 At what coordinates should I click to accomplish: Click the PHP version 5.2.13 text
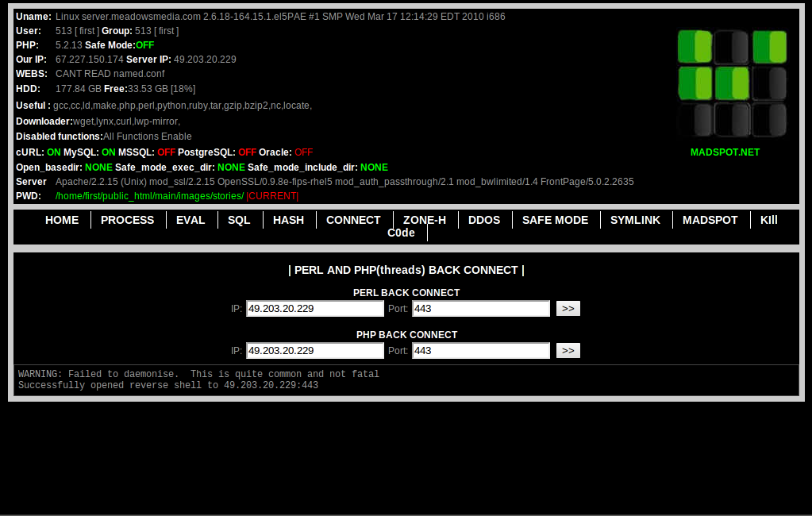69,45
